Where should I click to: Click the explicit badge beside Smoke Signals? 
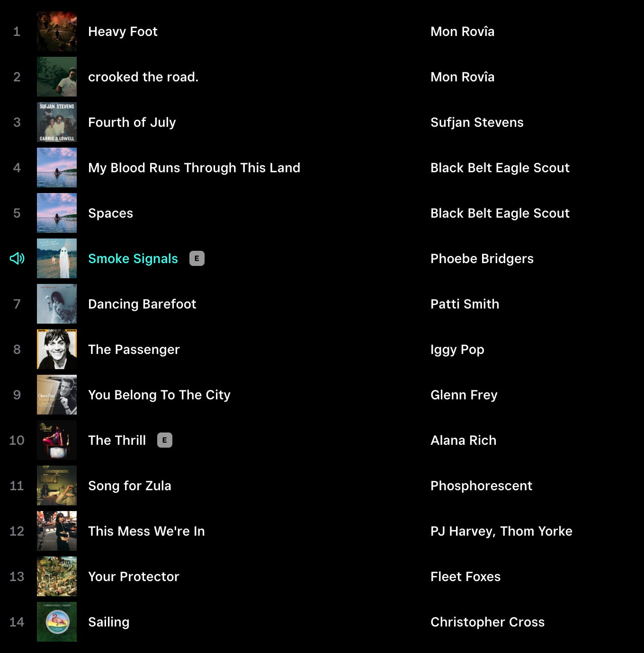197,258
